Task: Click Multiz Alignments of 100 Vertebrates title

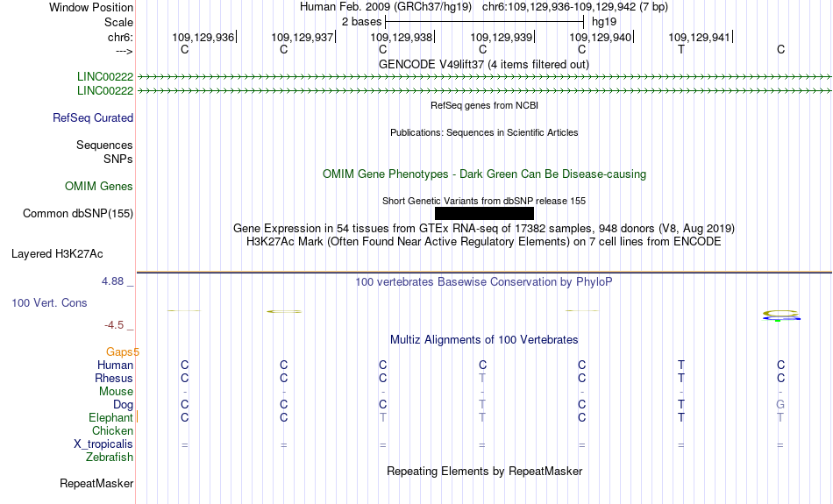Action: (484, 340)
